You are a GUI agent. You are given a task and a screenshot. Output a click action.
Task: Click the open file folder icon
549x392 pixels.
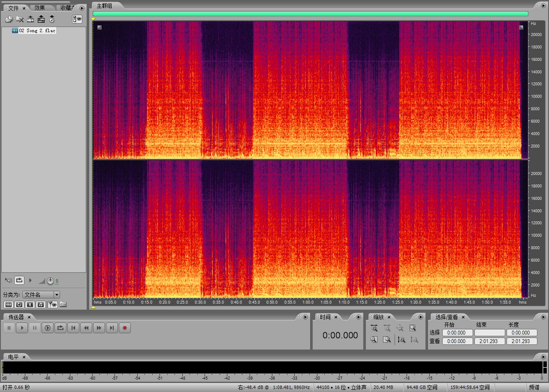click(x=9, y=19)
